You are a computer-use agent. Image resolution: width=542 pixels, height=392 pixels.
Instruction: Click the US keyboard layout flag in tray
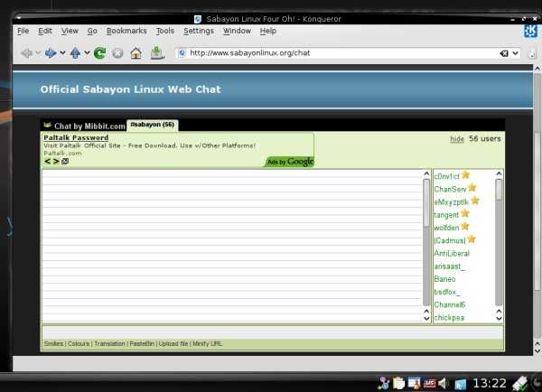point(429,383)
